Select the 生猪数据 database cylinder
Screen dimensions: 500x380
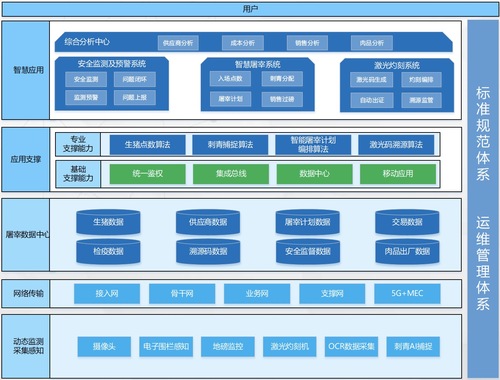(108, 222)
